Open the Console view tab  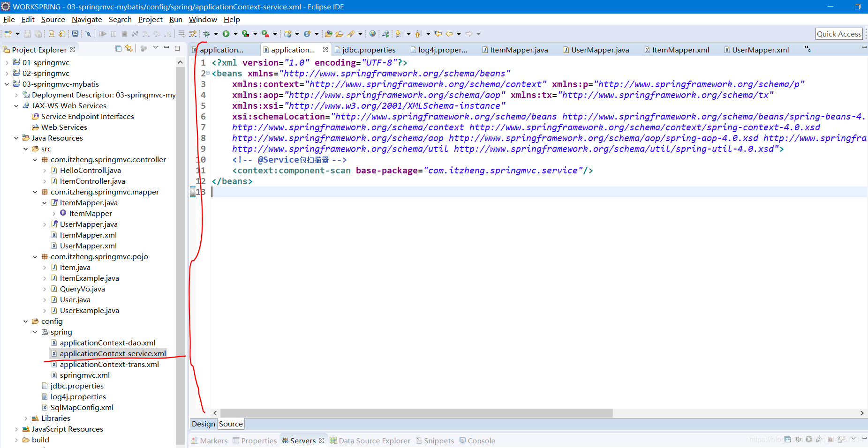coord(477,441)
